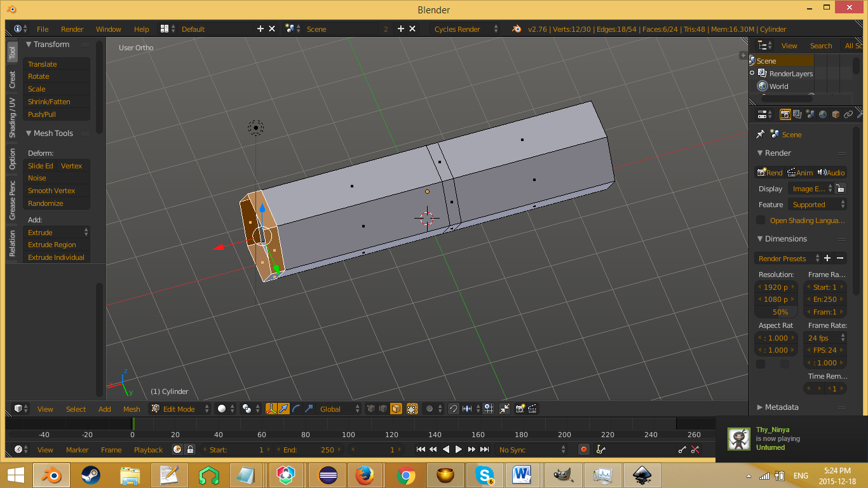Toggle limit selection to visible

click(412, 409)
